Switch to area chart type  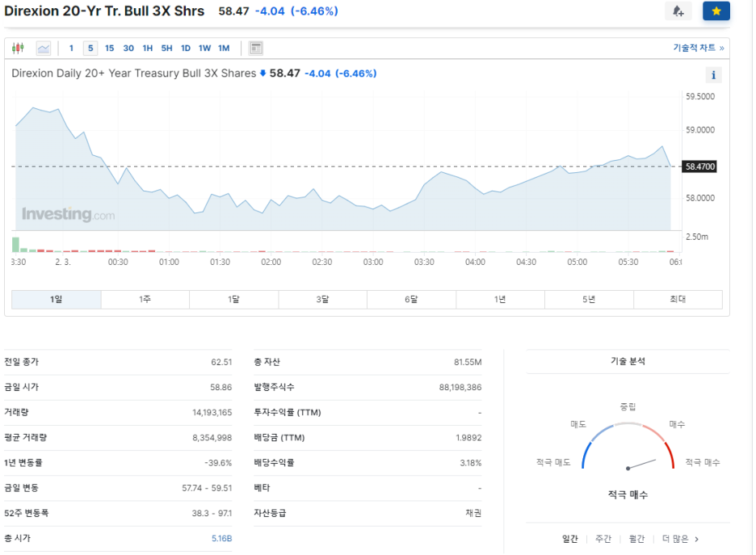[x=44, y=48]
